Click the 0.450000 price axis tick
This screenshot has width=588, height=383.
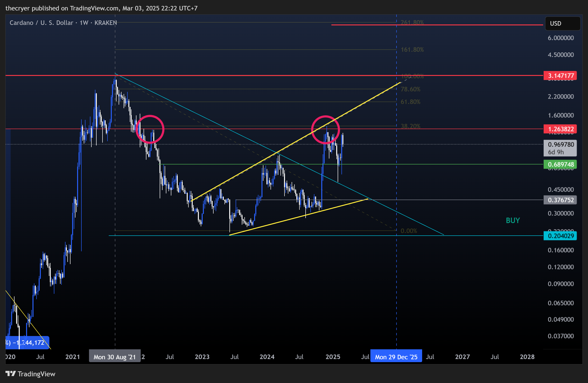[x=560, y=190]
